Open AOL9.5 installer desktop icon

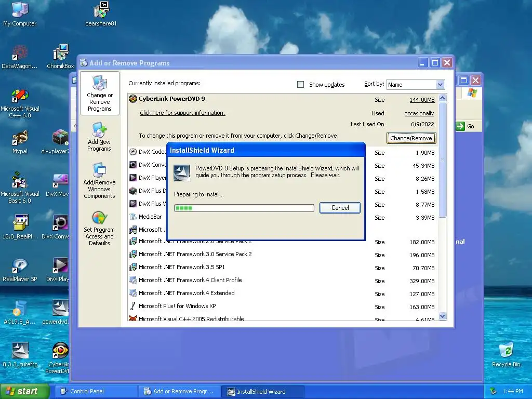20,312
